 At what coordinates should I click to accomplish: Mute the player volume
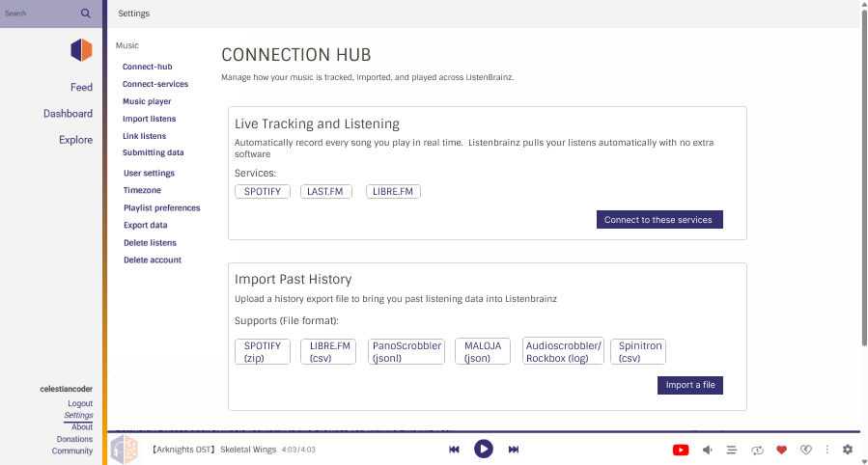(x=708, y=450)
